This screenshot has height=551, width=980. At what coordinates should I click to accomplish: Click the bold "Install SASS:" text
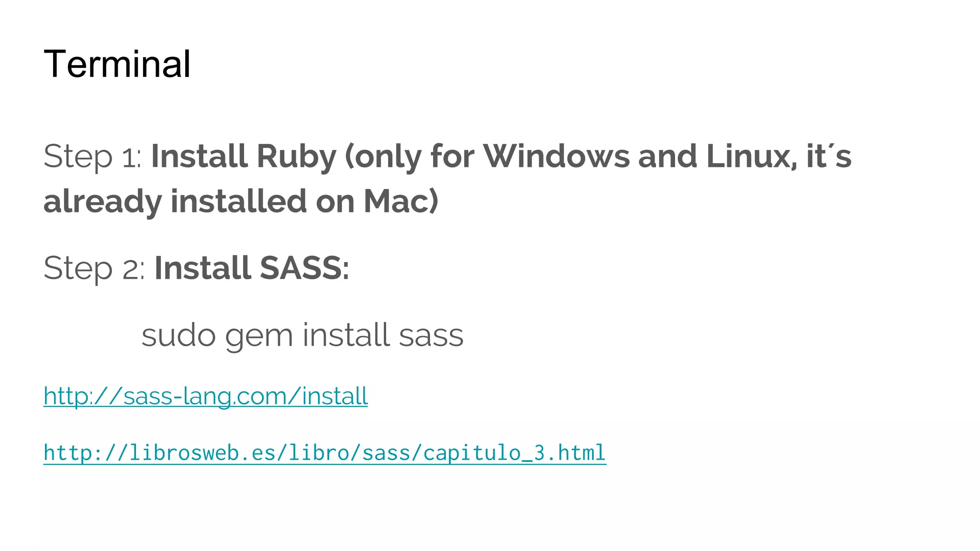pos(252,268)
